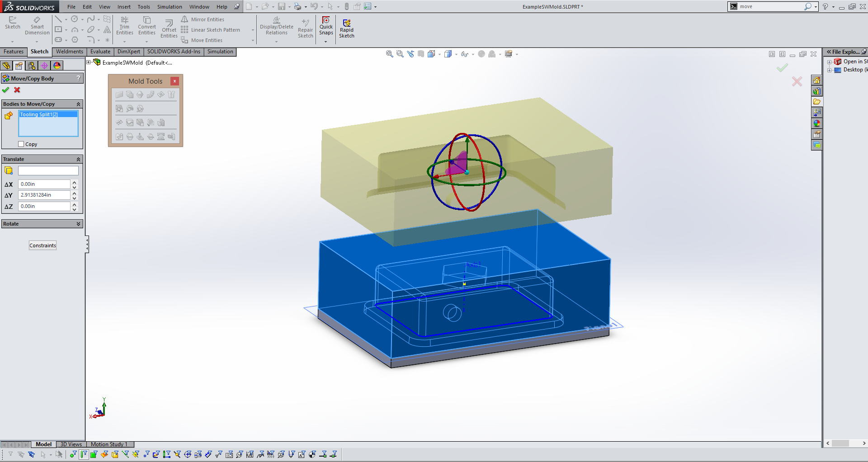Open Design Library icon in task pane
Viewport: 868px width, 462px height.
click(816, 91)
